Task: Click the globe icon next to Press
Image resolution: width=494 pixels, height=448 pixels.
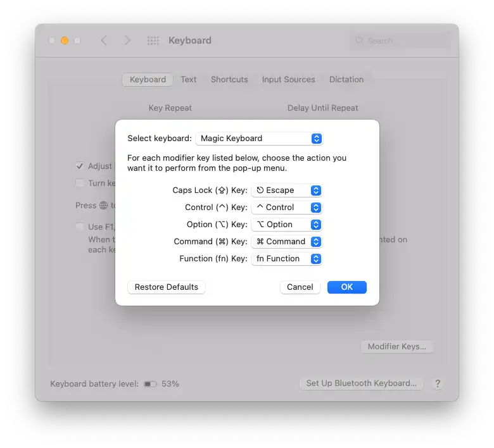Action: pos(103,205)
